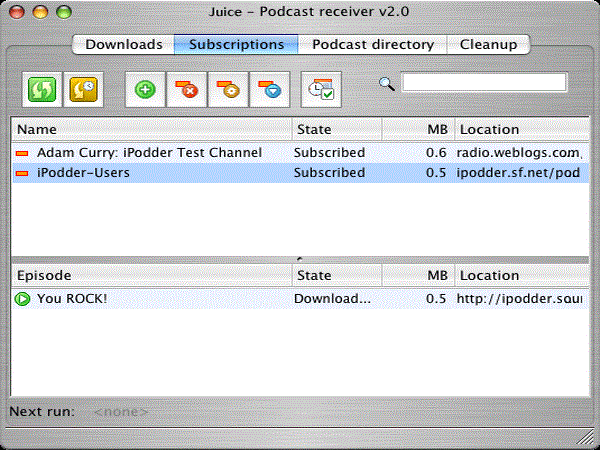600x450 pixels.
Task: Click the green Check for new podcasts icon
Action: [43, 89]
